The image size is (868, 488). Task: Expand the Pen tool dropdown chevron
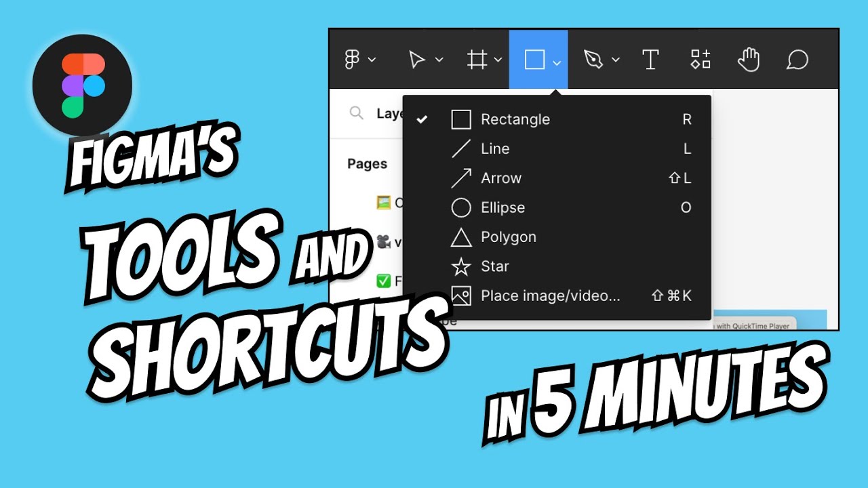616,60
